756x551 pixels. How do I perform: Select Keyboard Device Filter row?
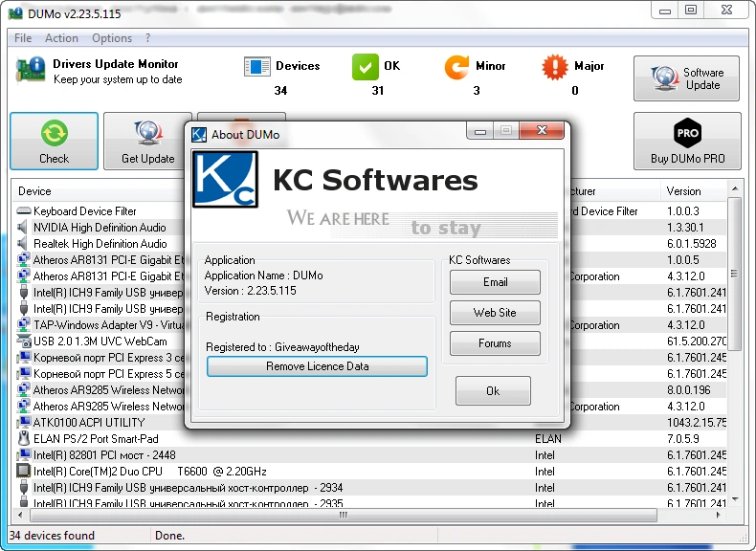coord(368,211)
